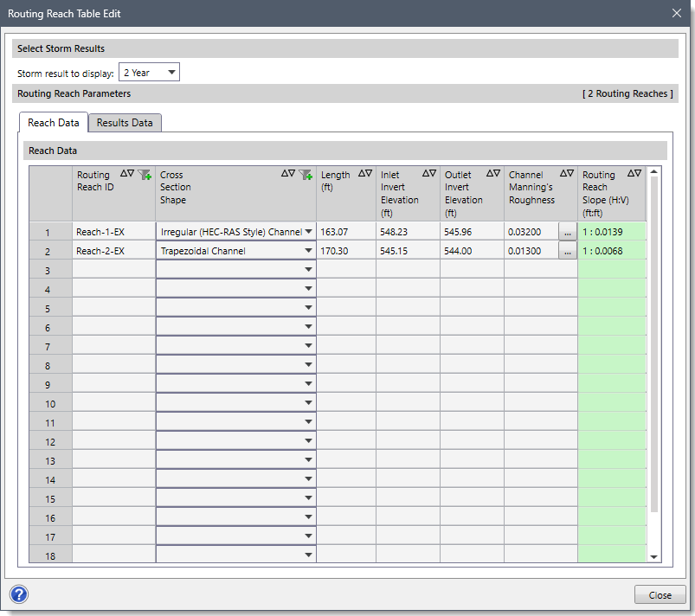
Task: Sort Outlet Invert Elevation column using sort arrows
Action: [493, 173]
